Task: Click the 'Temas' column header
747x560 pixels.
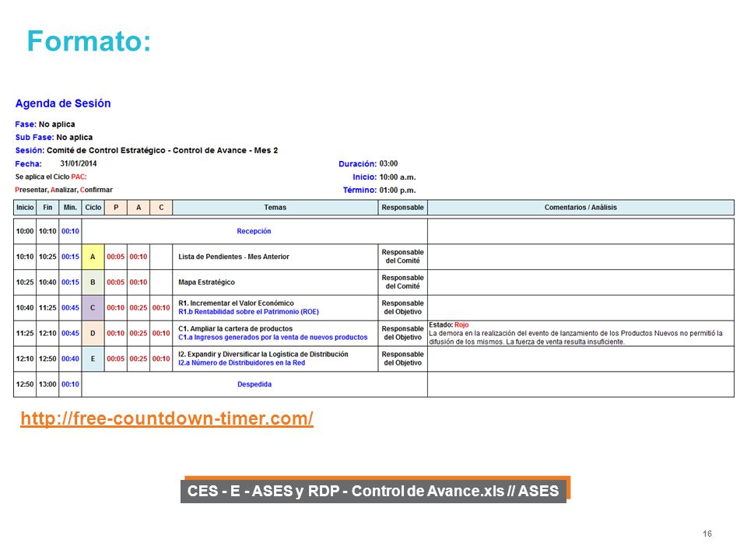Action: (x=275, y=207)
